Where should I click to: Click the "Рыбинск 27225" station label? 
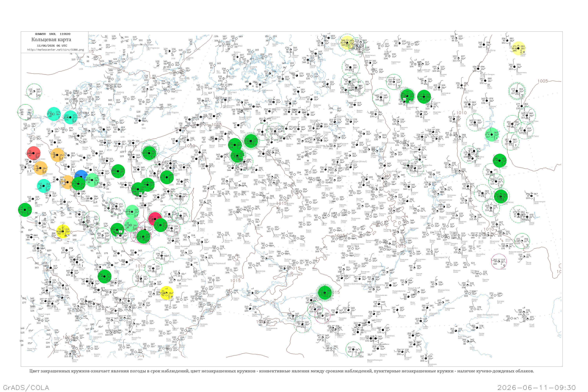[345, 144]
